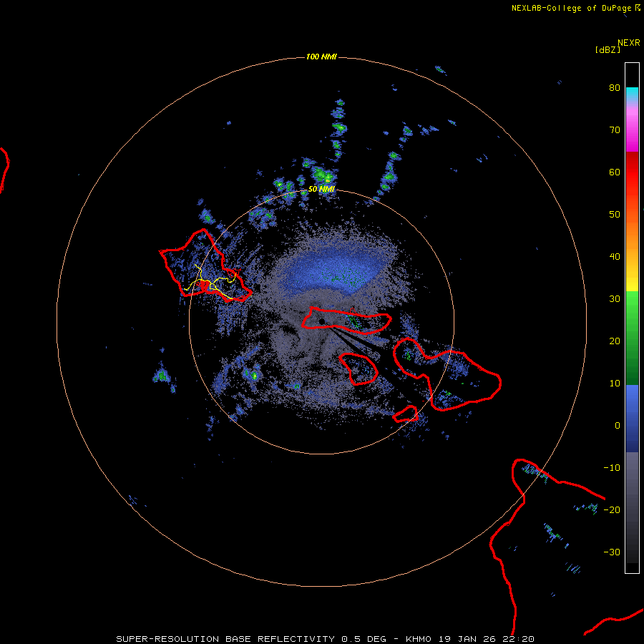This screenshot has height=644, width=644.
Task: Click the -10 value on dBZ scale
Action: (x=612, y=468)
